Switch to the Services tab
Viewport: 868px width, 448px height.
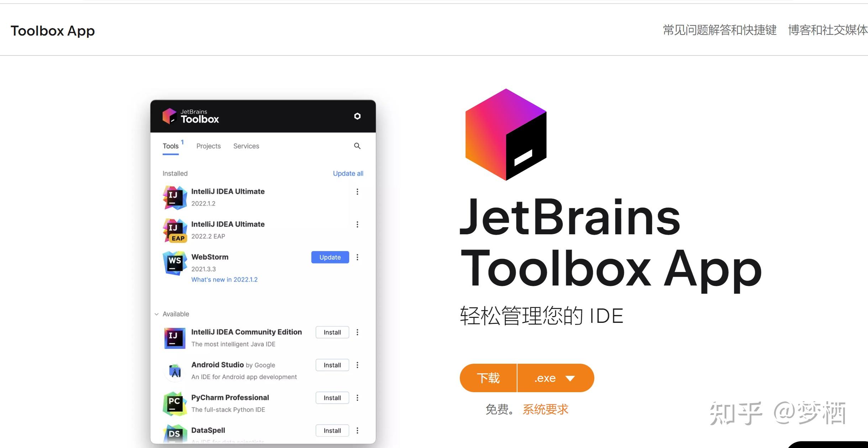246,146
